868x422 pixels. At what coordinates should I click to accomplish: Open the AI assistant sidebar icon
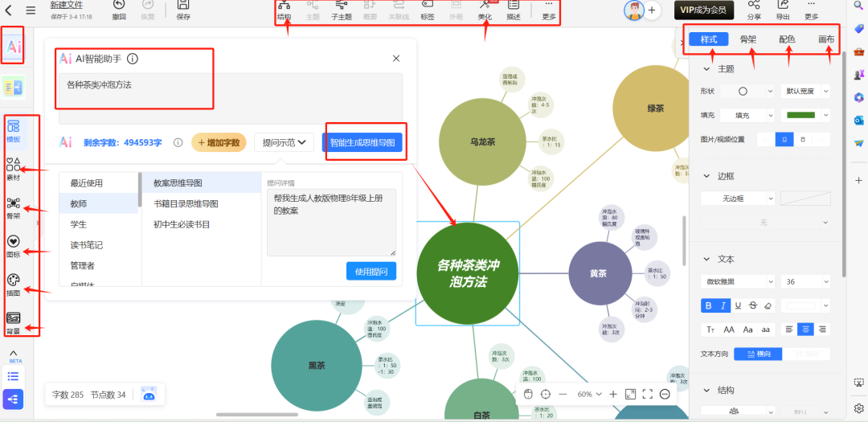tap(14, 47)
